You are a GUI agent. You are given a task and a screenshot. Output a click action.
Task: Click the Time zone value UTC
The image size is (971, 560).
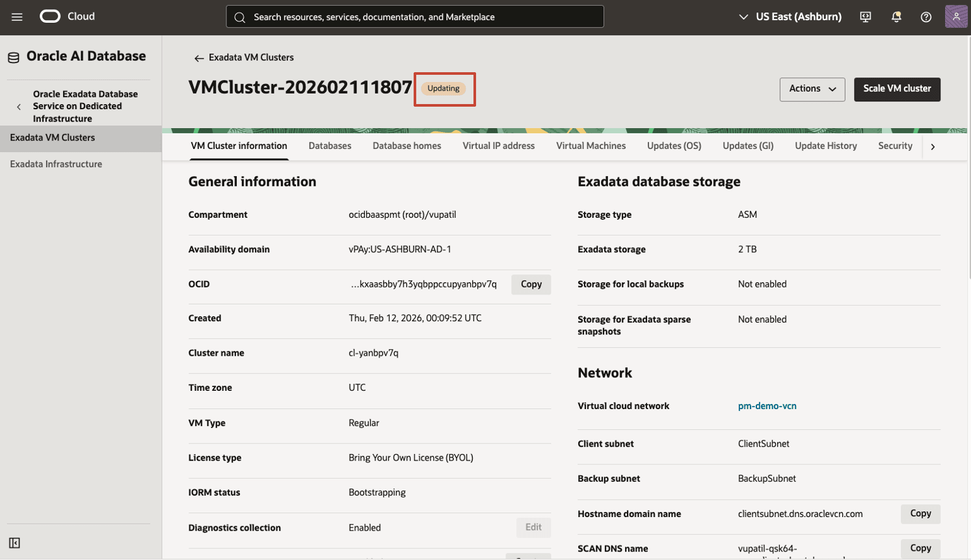point(357,388)
